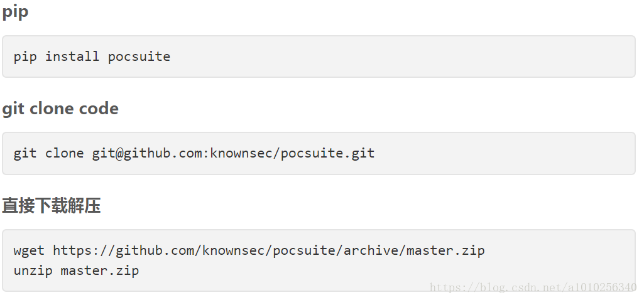
Task: Click the "wget" command word
Action: [x=29, y=250]
